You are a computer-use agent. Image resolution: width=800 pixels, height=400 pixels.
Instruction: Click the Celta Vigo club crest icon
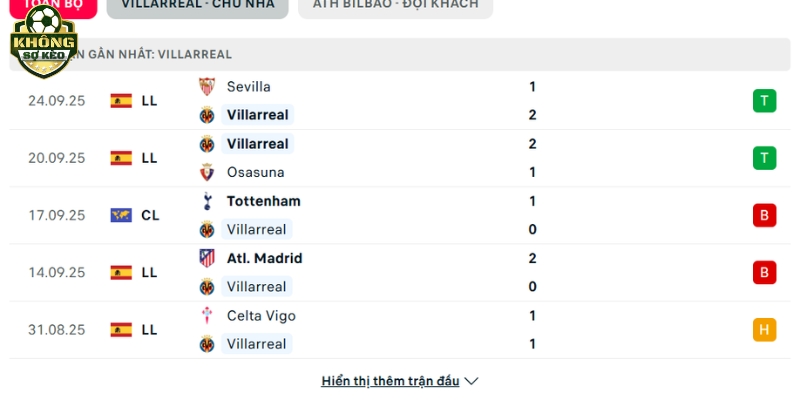207,315
